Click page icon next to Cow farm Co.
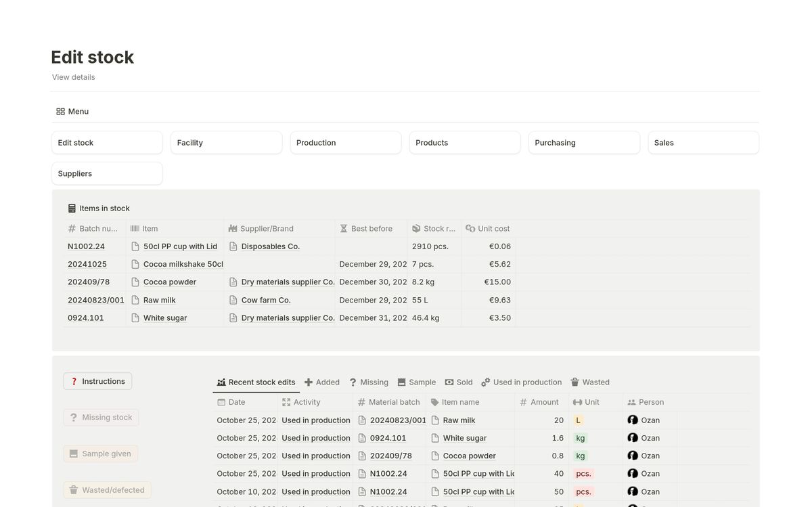The height and width of the screenshot is (507, 812). [x=233, y=300]
